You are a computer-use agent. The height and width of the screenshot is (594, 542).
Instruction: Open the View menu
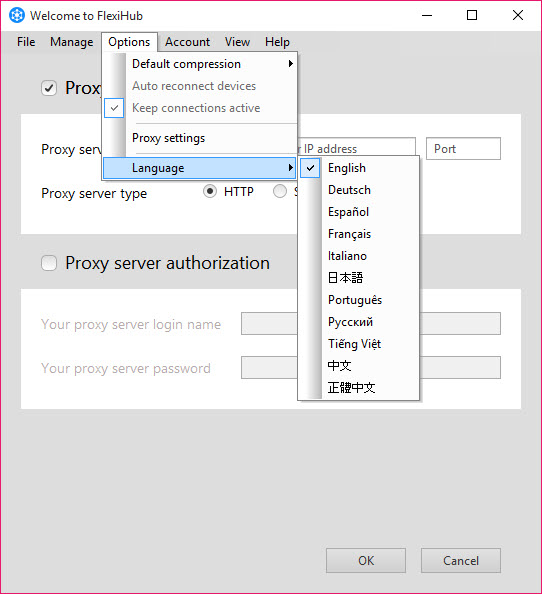[x=237, y=42]
